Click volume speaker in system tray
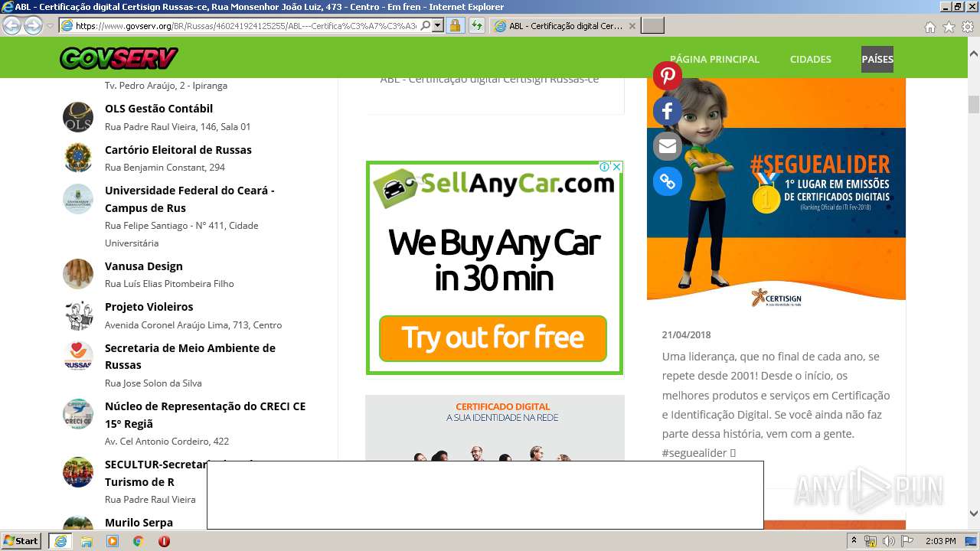The image size is (980, 551). point(888,541)
